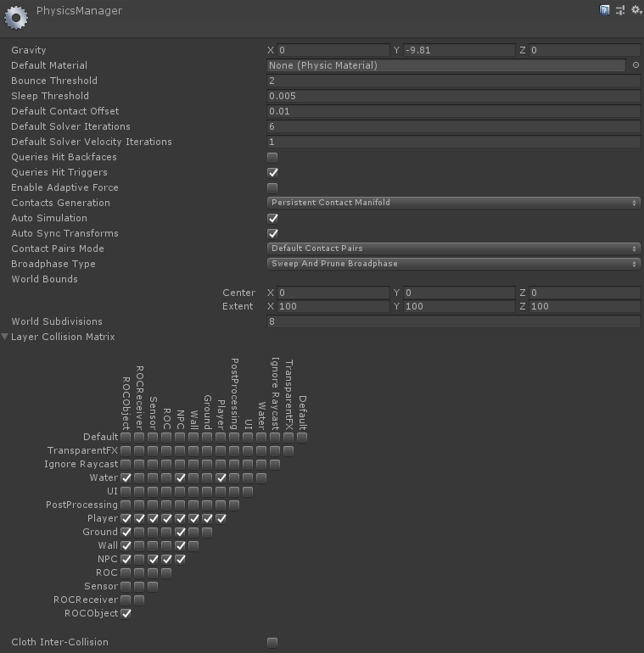Toggle Enable Adaptive Force checkbox
Image resolution: width=644 pixels, height=653 pixels.
(272, 187)
